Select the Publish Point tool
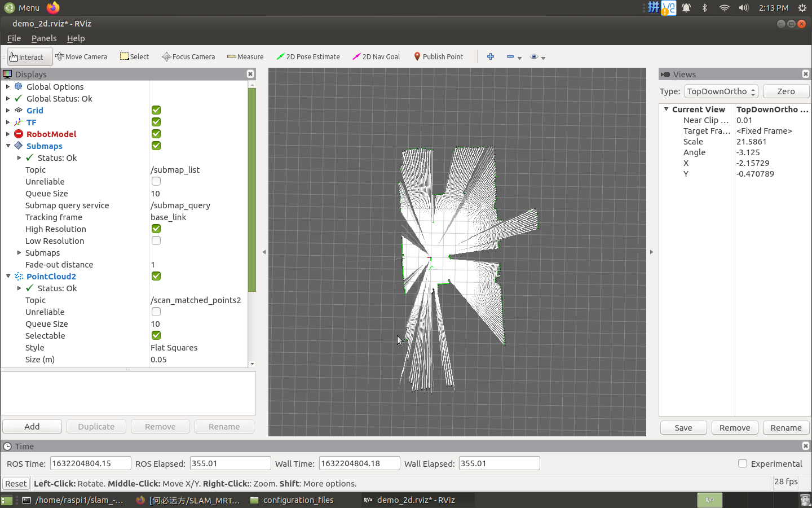 click(x=438, y=56)
